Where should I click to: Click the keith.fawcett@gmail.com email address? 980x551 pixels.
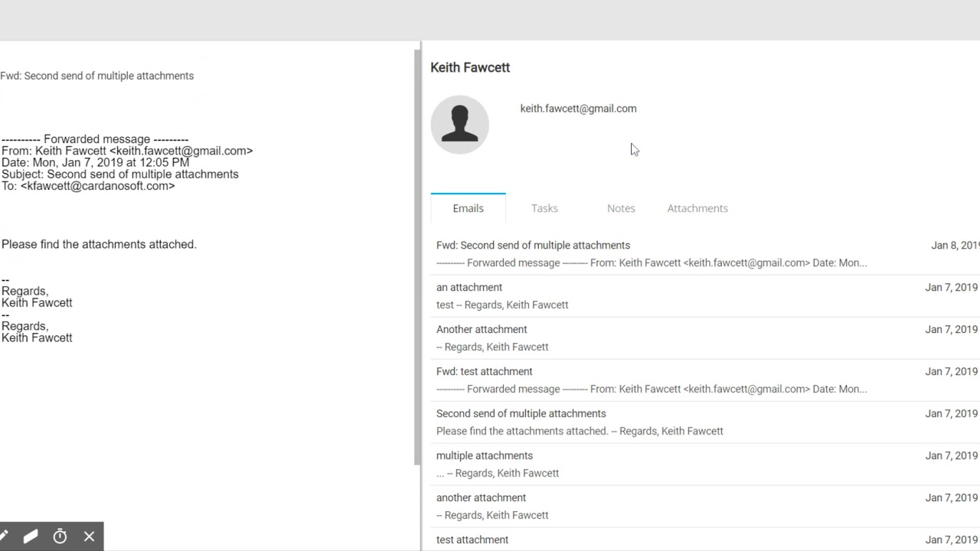[578, 109]
